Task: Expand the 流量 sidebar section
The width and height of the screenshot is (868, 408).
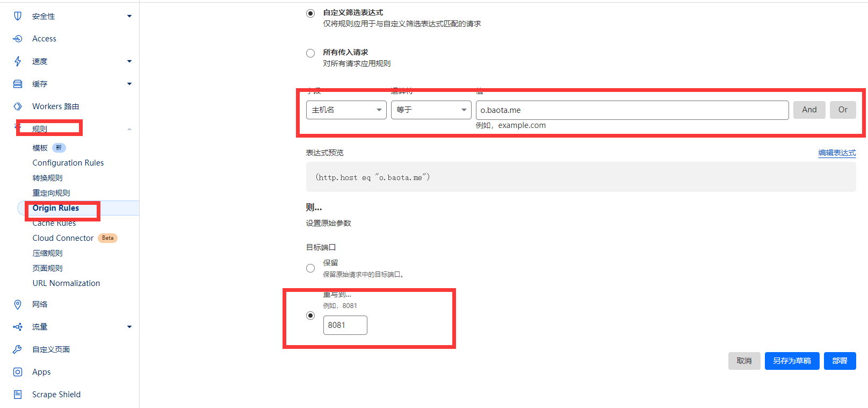Action: coord(129,327)
